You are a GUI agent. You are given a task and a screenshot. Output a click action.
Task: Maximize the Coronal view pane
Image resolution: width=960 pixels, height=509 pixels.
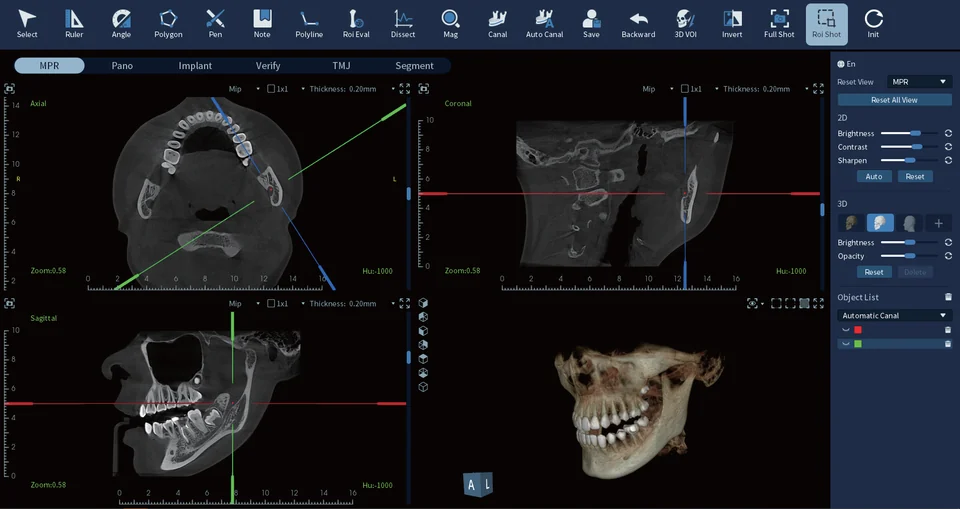coord(819,89)
